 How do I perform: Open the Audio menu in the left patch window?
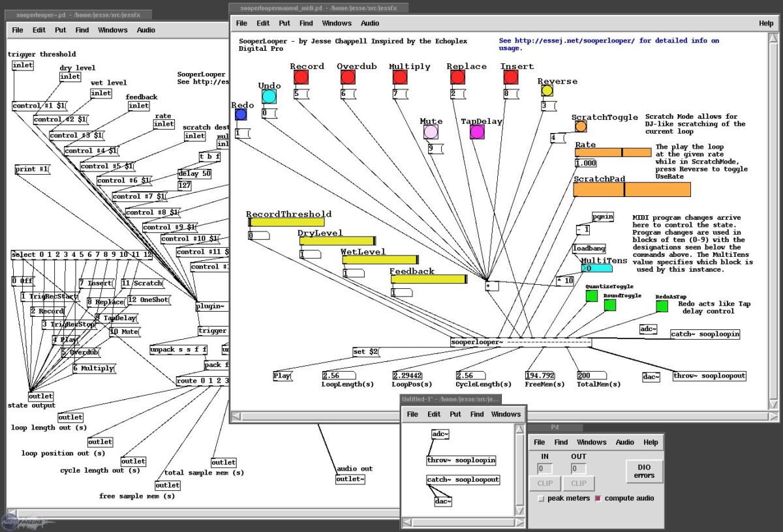click(x=146, y=30)
